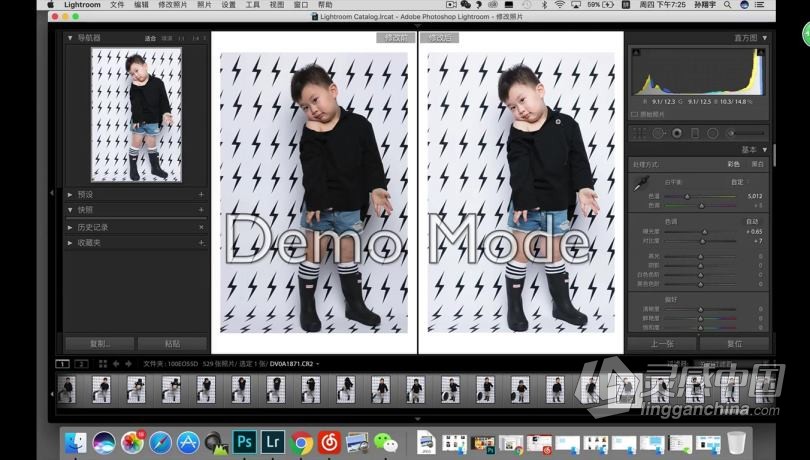Click the 自动 tone button
810x460 pixels.
752,221
